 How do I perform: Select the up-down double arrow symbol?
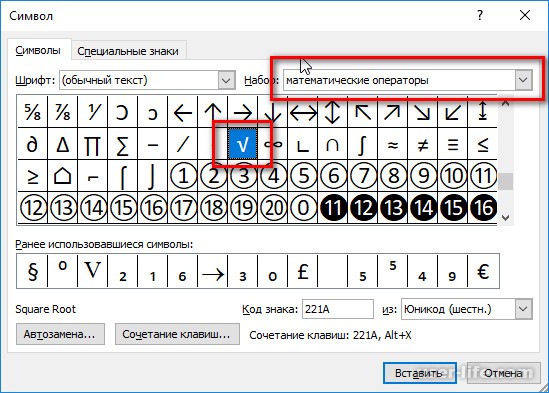pyautogui.click(x=333, y=112)
